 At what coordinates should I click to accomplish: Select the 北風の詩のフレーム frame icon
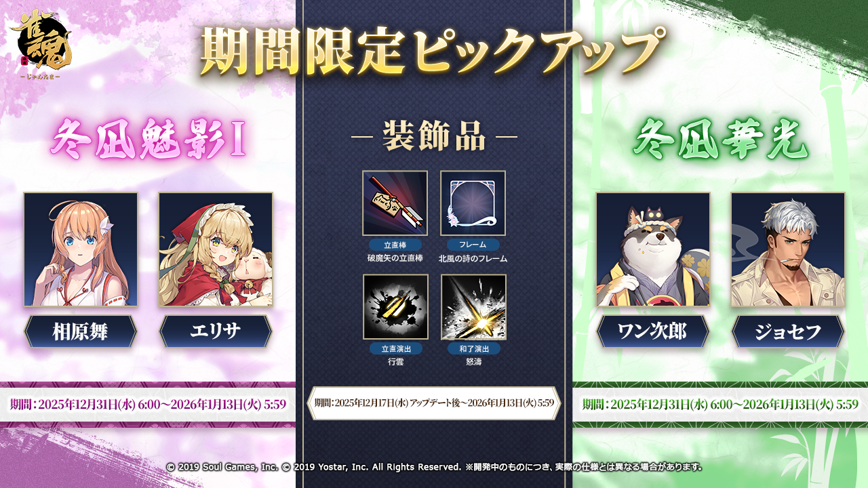click(473, 203)
